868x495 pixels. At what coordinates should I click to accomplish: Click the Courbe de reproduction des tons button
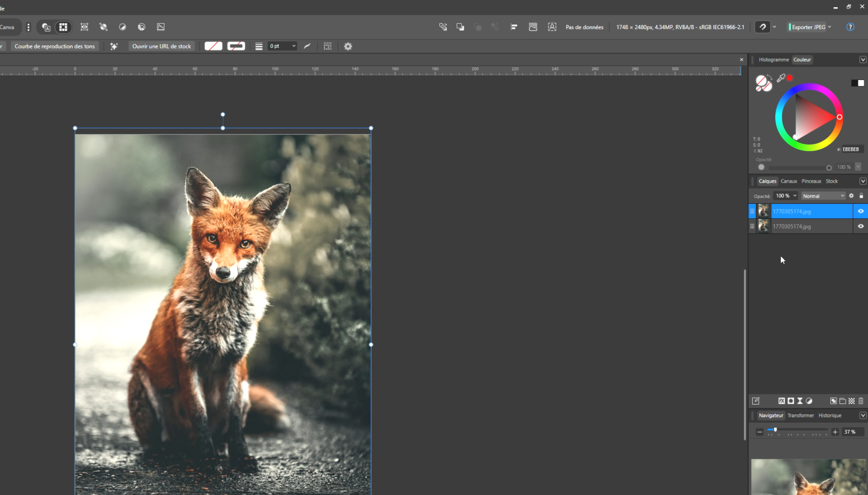pyautogui.click(x=55, y=46)
